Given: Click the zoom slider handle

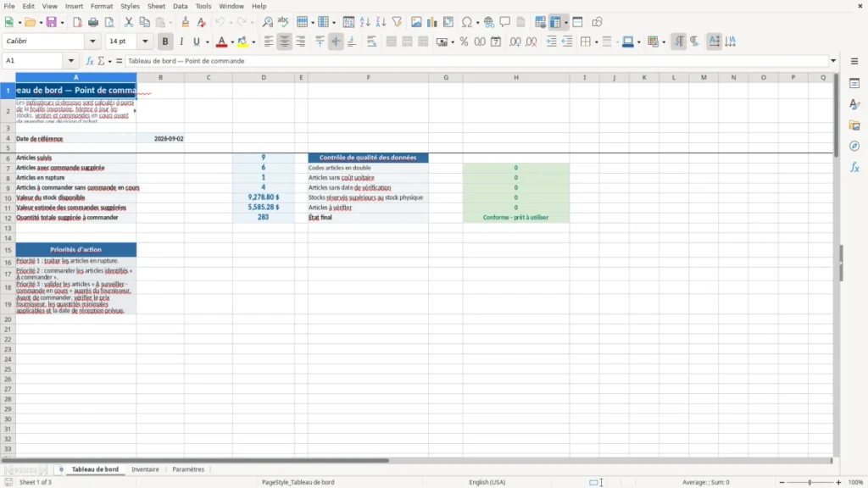Looking at the screenshot, I should click(x=810, y=482).
